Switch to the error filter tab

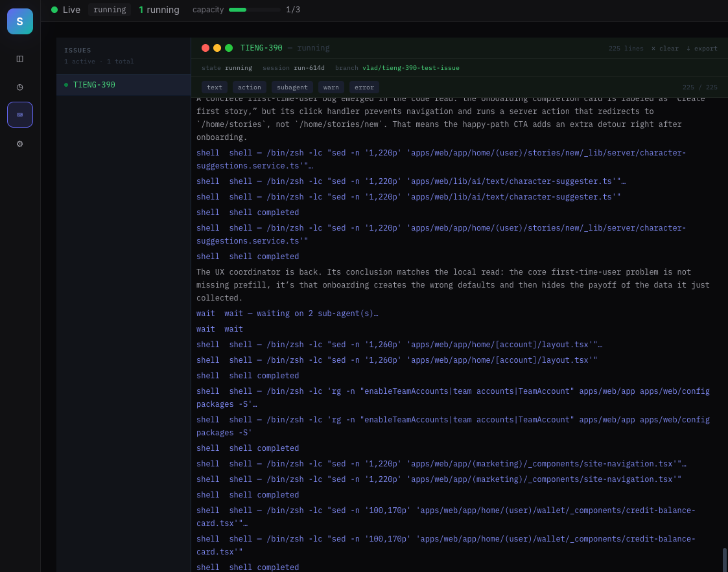click(364, 87)
